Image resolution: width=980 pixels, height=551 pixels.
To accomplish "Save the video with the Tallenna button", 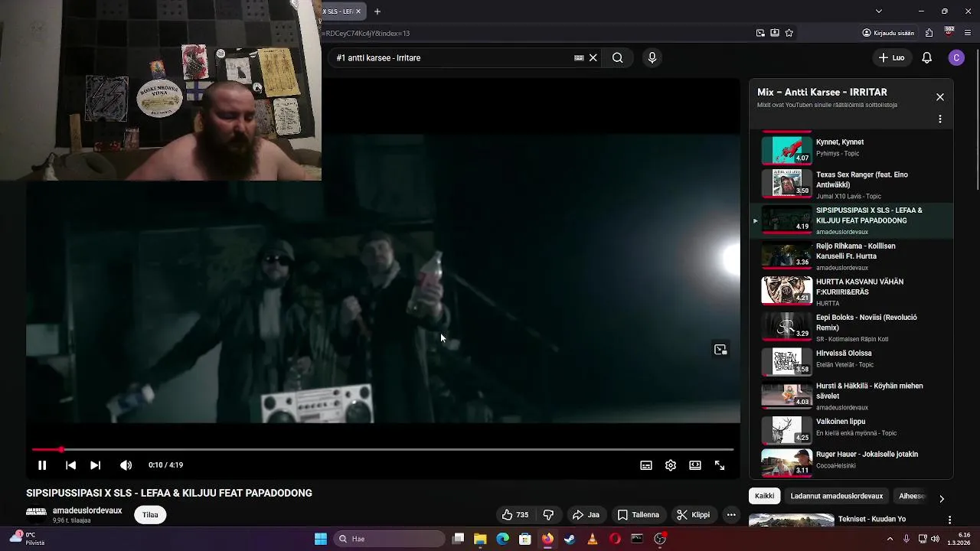I will pyautogui.click(x=639, y=515).
